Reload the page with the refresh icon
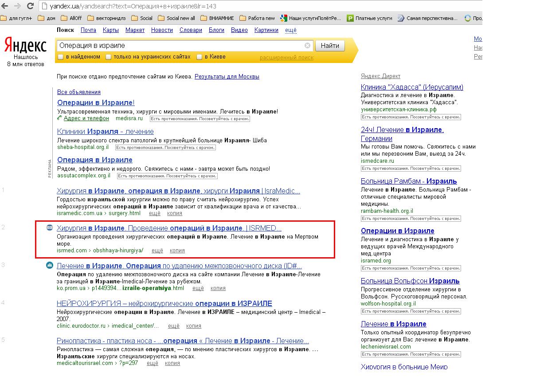The height and width of the screenshot is (392, 548). (x=30, y=6)
